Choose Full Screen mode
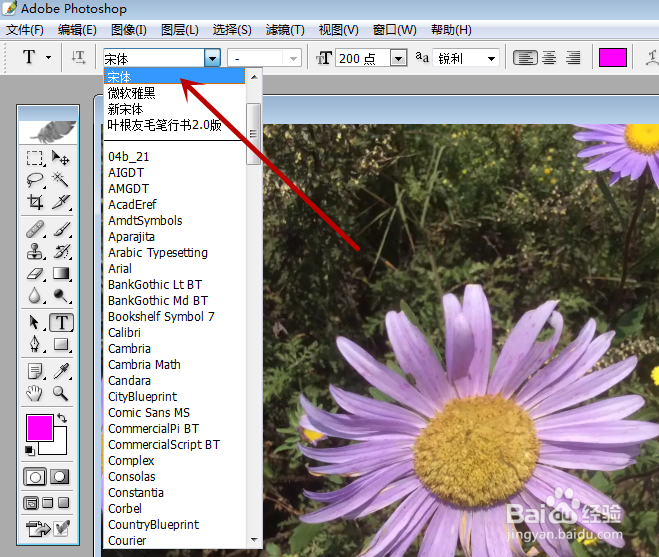The height and width of the screenshot is (557, 659). coord(63,503)
